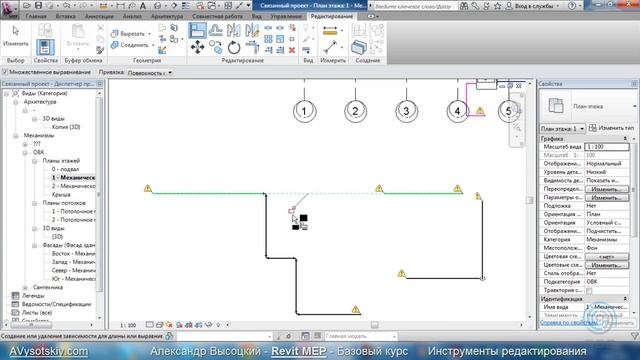The height and width of the screenshot is (360, 640).
Task: Select the Копия {3D} view
Action: pos(66,127)
